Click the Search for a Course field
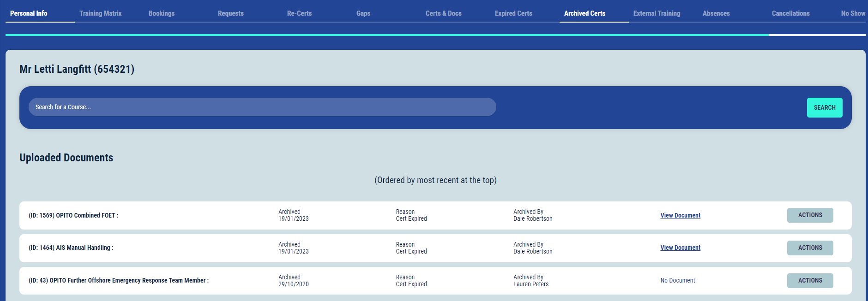 pos(262,107)
